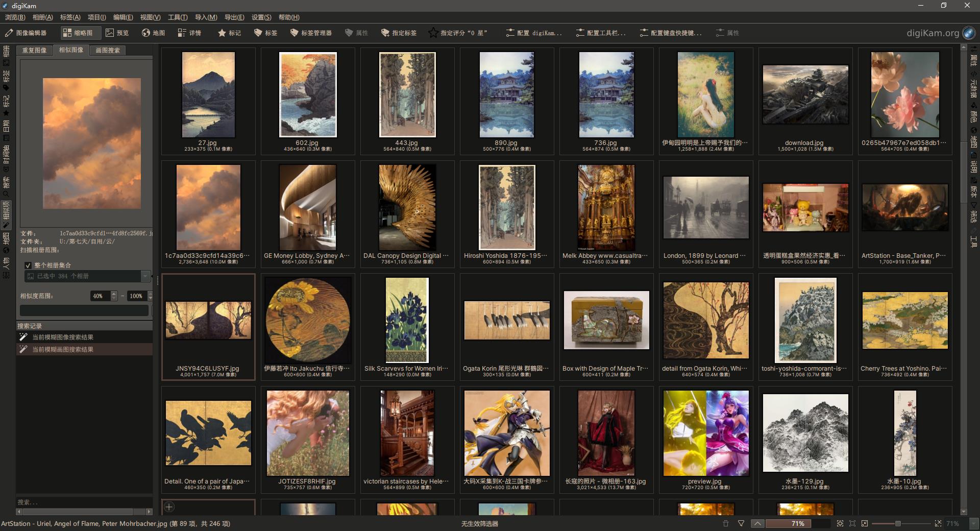This screenshot has width=980, height=531.
Task: Expand the status bar up-arrow button
Action: tap(757, 523)
